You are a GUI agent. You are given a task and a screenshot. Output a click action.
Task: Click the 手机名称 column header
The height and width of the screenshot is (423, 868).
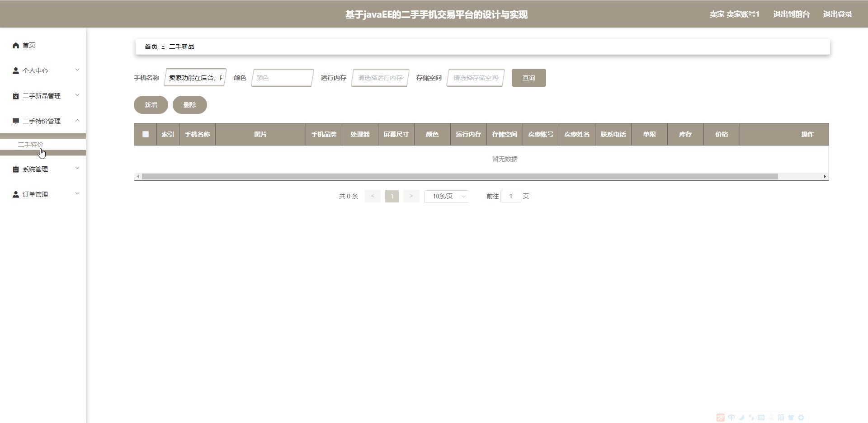(197, 134)
